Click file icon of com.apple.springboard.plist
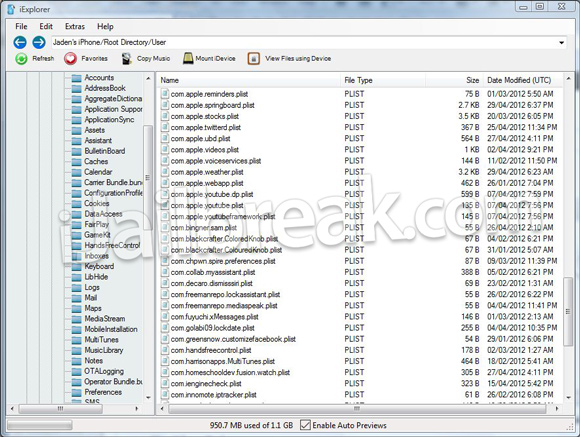 pos(165,105)
